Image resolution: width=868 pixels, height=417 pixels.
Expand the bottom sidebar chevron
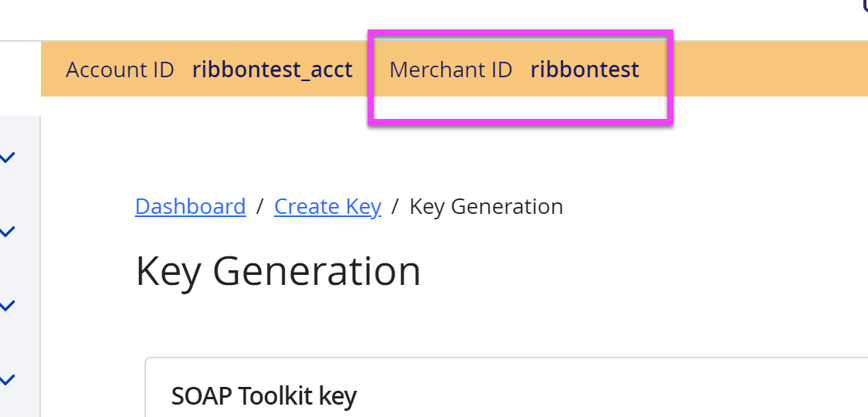tap(8, 380)
